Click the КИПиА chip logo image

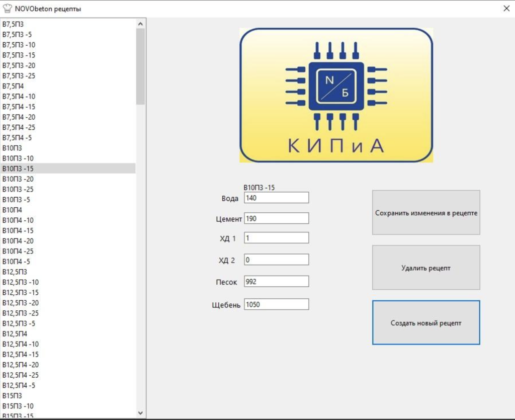pyautogui.click(x=336, y=96)
